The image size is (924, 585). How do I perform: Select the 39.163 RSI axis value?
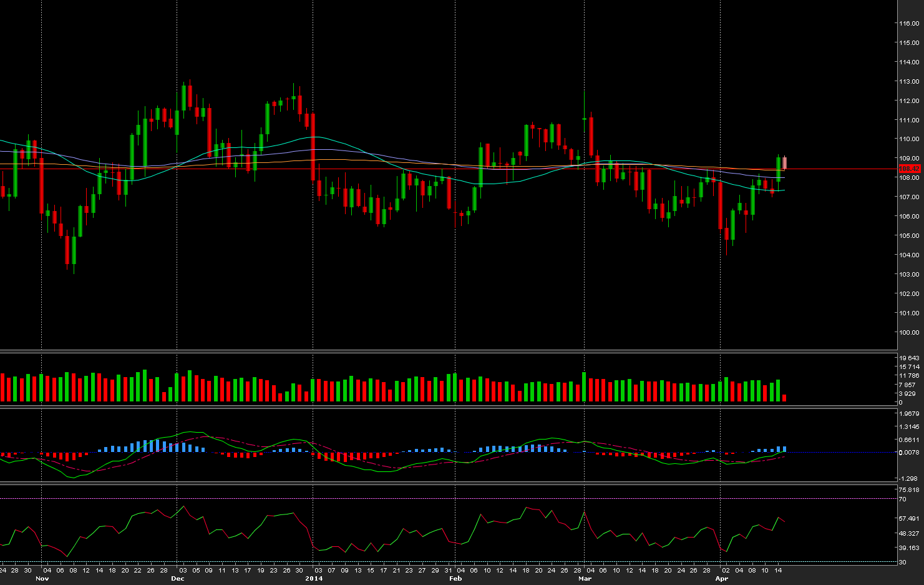tap(909, 548)
